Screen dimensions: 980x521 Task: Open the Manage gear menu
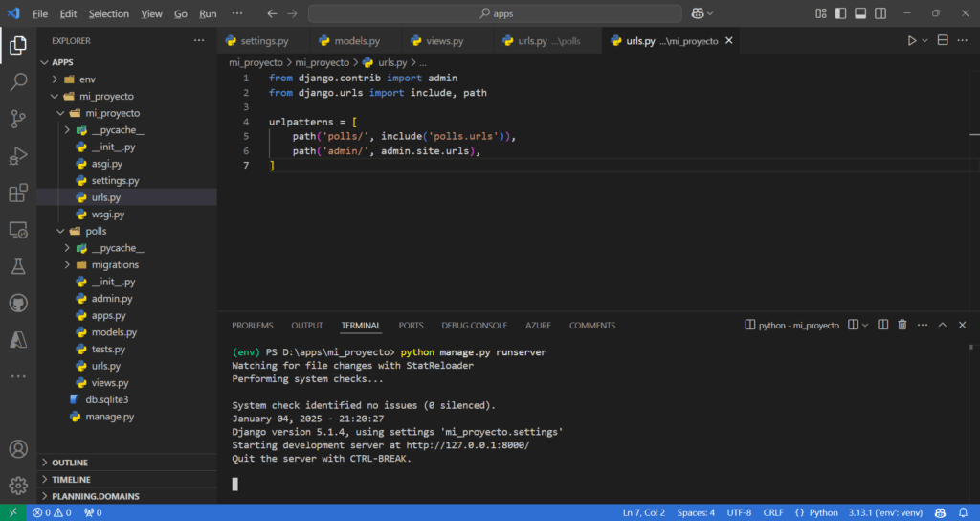pos(18,486)
